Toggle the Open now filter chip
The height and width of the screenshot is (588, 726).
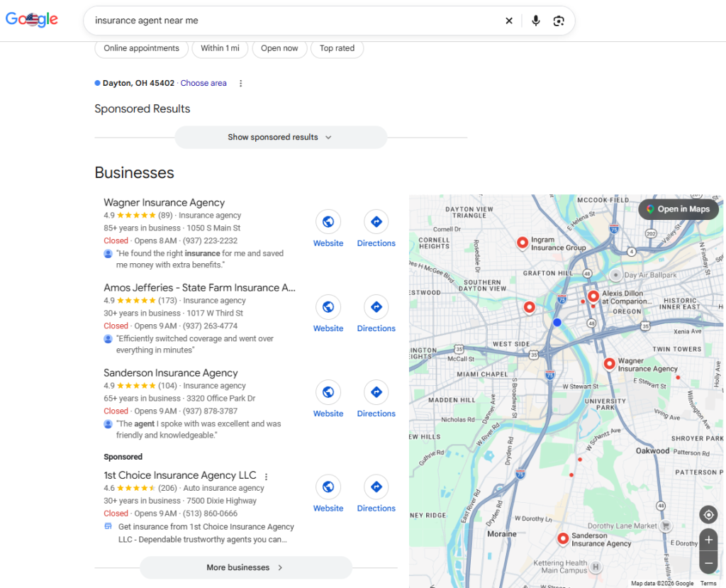279,48
